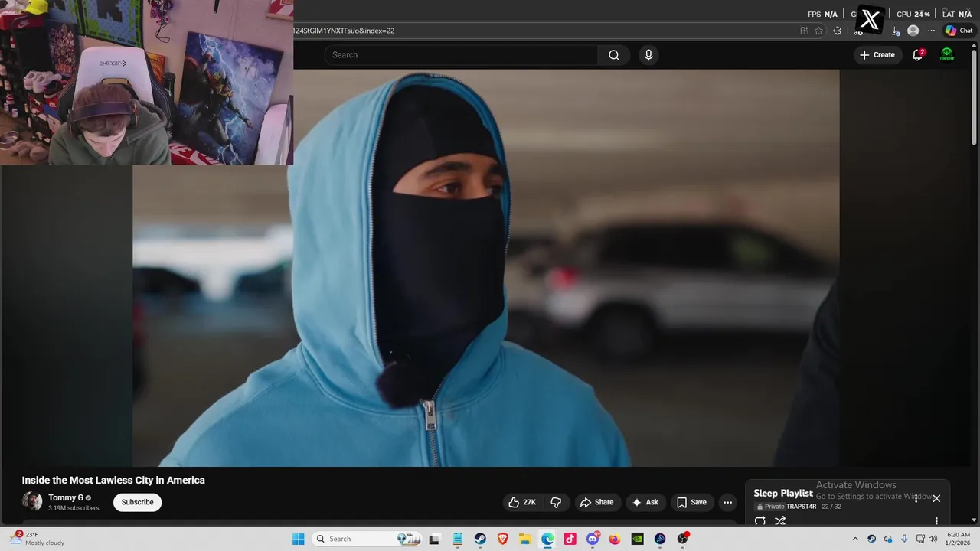Open TikTok from the taskbar
This screenshot has height=551, width=980.
[570, 539]
